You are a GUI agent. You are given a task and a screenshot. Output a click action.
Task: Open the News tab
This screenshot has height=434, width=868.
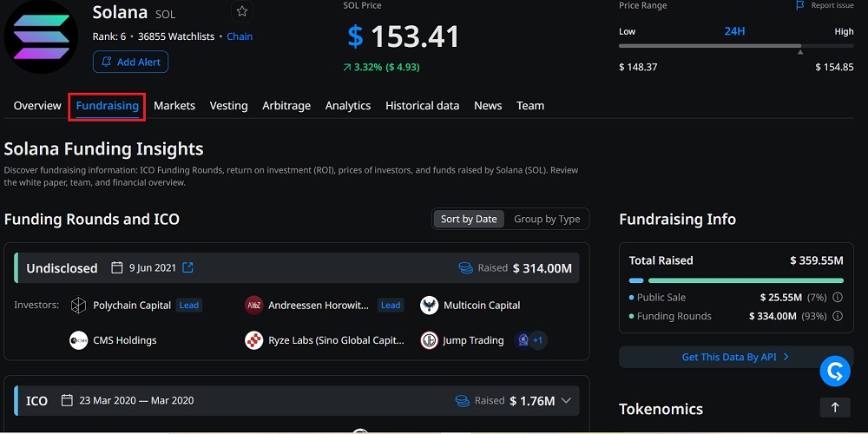[x=488, y=106]
